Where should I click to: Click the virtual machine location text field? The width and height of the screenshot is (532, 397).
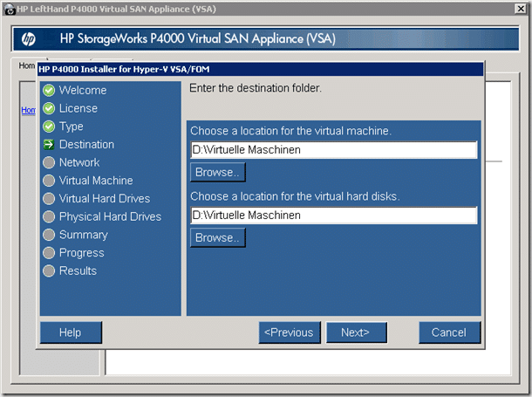pos(334,150)
